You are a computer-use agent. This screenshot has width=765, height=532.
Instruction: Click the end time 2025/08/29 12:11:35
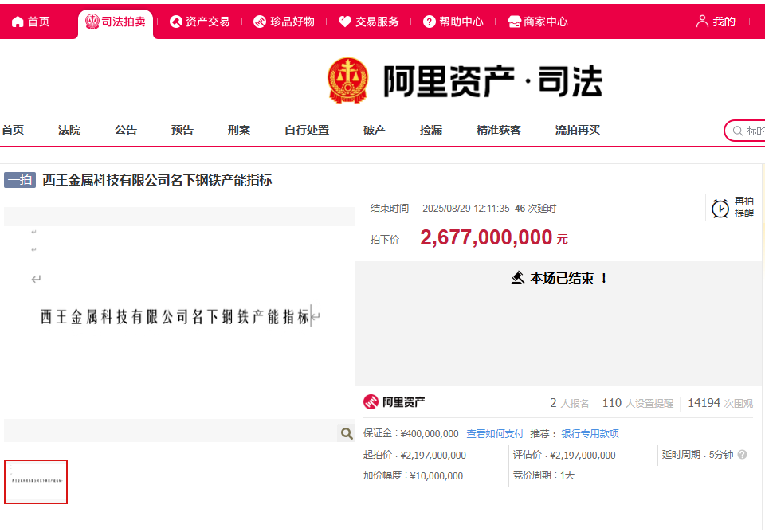(466, 209)
